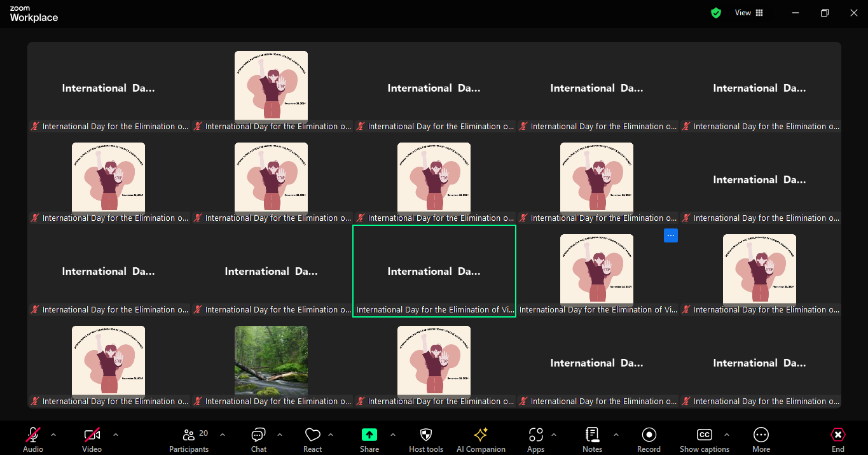Screen dimensions: 868x455
Task: Expand the caret next to Notes
Action: coord(616,435)
